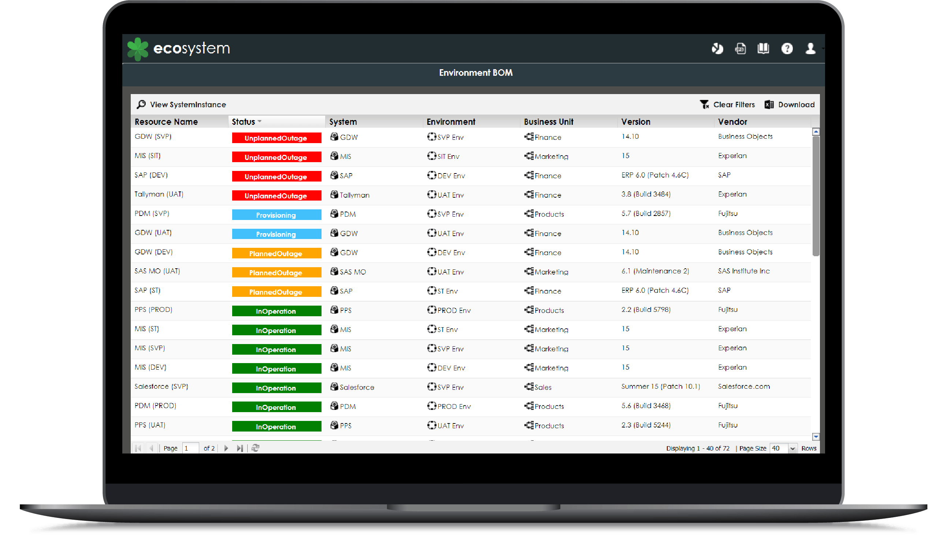The image size is (947, 560).
Task: Open the Status column sort dropdown arrow
Action: [260, 122]
